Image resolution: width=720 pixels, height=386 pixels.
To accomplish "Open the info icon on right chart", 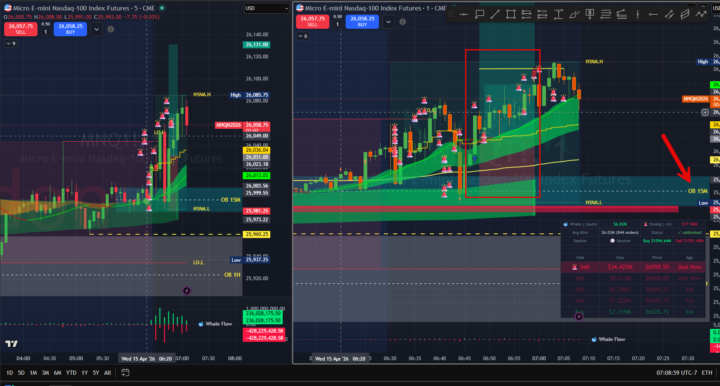I will tap(403, 22).
